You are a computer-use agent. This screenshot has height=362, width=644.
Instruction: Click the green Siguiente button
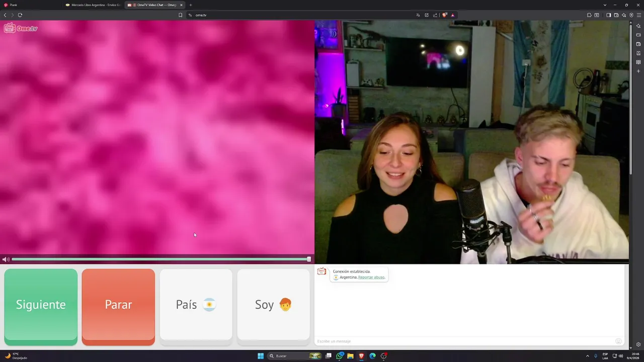[41, 307]
